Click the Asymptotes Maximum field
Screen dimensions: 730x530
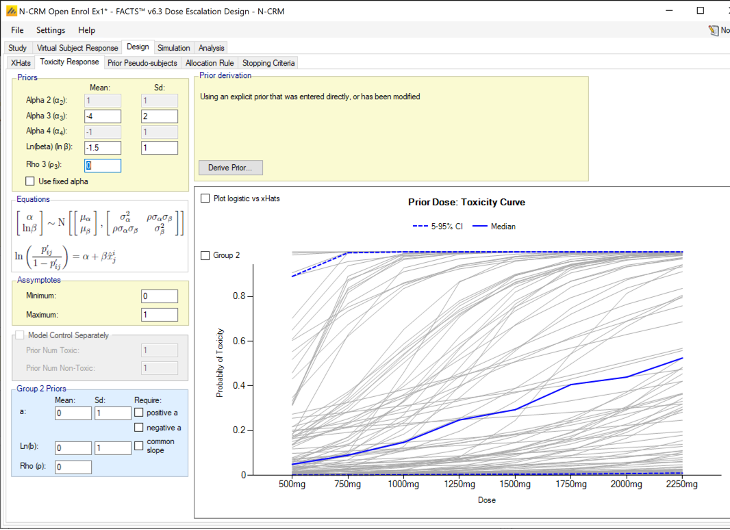[158, 314]
